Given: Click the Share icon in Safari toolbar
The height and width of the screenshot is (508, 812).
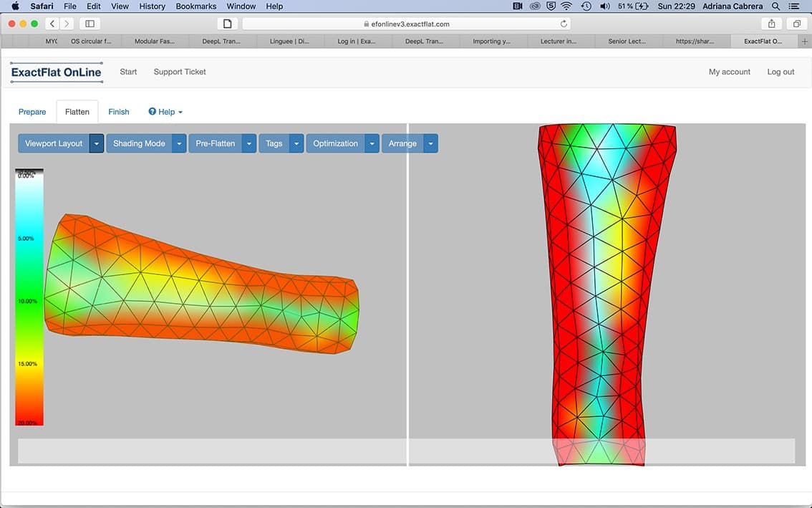Looking at the screenshot, I should click(771, 24).
